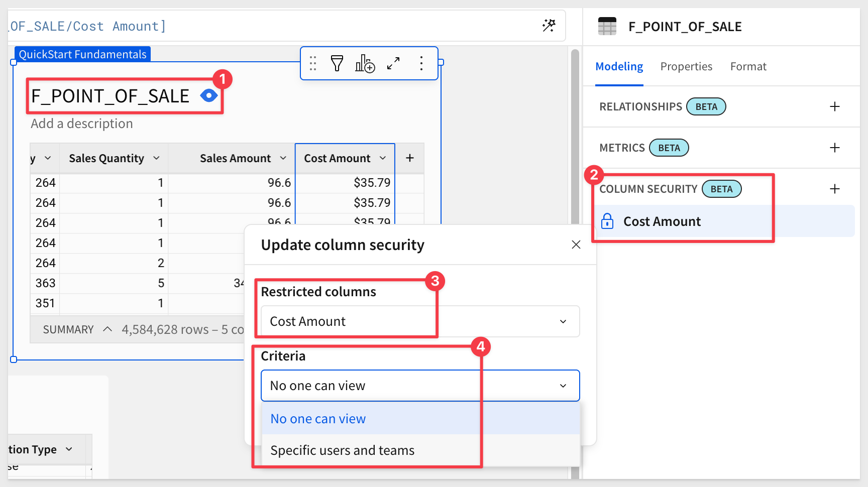Click the magic wand formula icon
The width and height of the screenshot is (868, 487).
pos(549,26)
